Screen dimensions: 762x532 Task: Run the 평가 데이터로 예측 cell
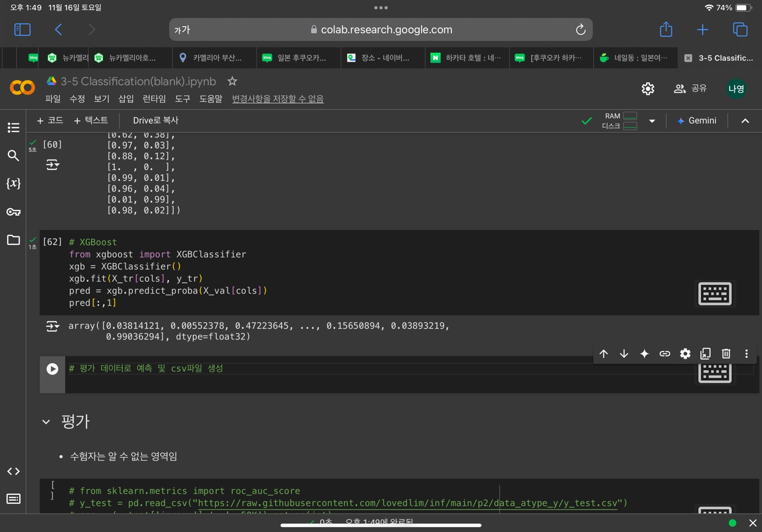(x=52, y=369)
